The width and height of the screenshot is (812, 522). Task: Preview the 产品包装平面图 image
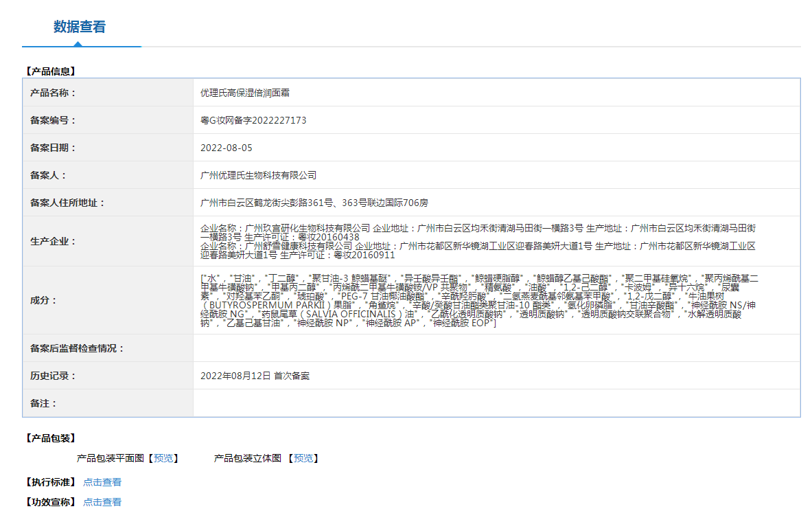pos(163,458)
